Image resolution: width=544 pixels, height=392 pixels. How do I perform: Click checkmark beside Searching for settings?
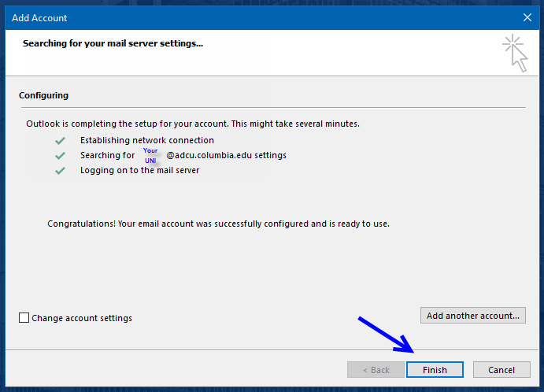pos(61,156)
